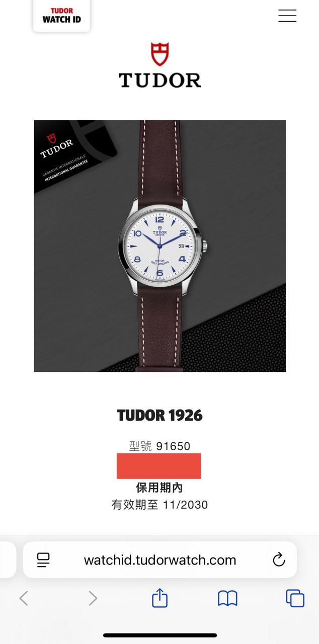
Task: Click the red Tudor shield logo
Action: [159, 54]
